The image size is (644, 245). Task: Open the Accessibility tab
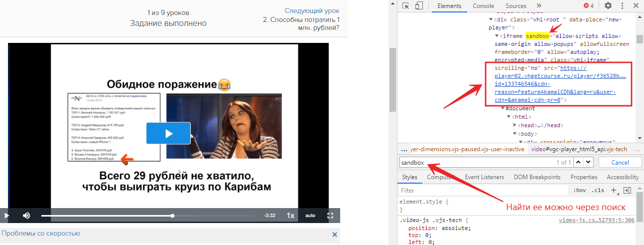(x=623, y=177)
